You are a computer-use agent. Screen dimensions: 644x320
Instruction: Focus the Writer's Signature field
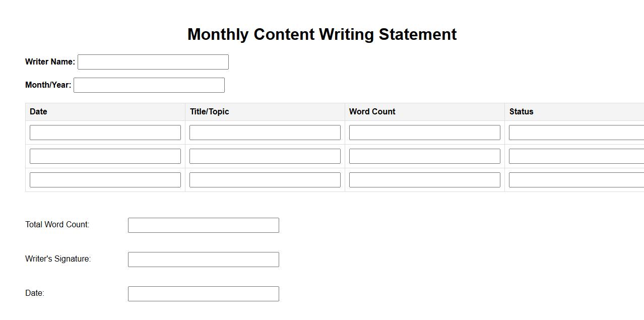(x=203, y=260)
